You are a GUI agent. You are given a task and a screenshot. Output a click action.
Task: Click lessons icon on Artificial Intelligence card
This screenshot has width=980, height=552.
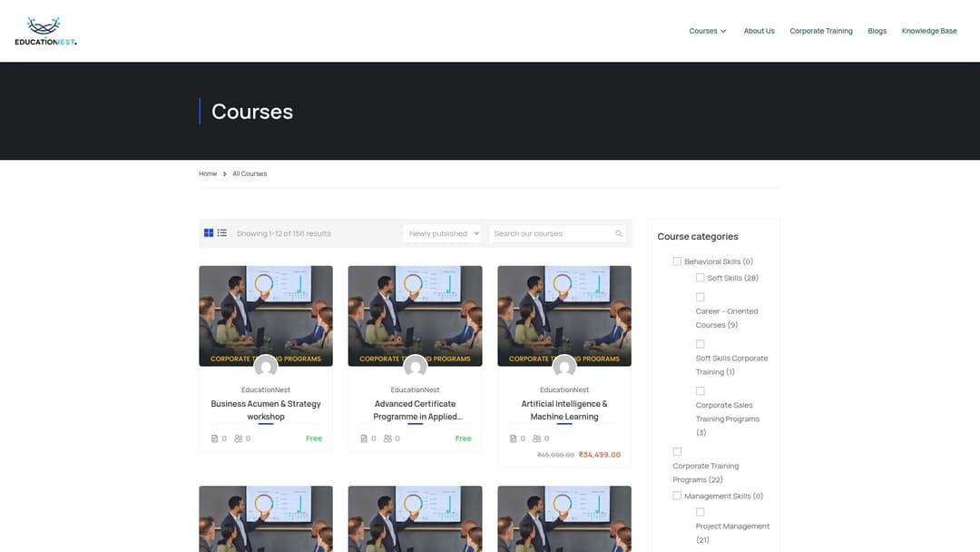(x=513, y=439)
